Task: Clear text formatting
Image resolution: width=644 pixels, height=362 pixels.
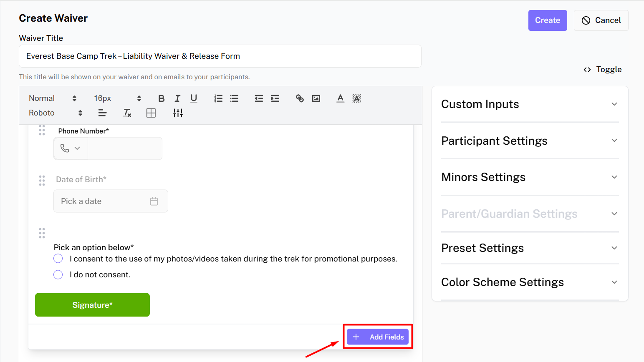Action: [127, 113]
